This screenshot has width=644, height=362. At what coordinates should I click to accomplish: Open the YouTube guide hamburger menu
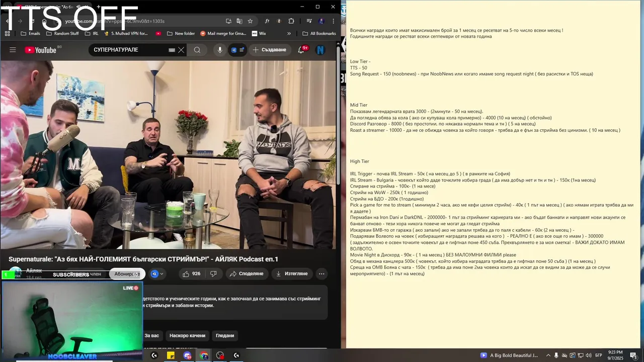(13, 50)
